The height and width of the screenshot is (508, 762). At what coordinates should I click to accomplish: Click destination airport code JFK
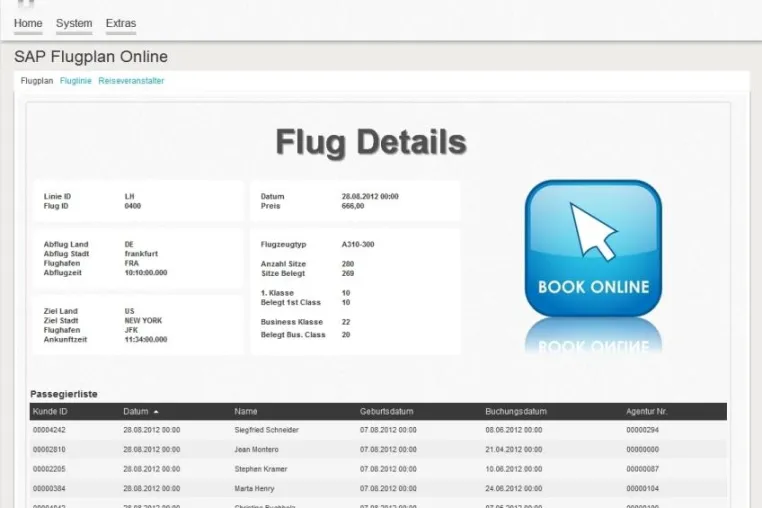point(131,330)
